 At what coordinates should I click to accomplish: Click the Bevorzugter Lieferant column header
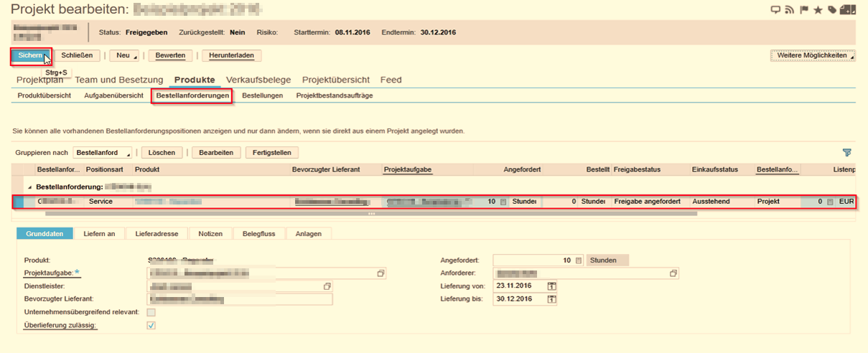click(326, 169)
